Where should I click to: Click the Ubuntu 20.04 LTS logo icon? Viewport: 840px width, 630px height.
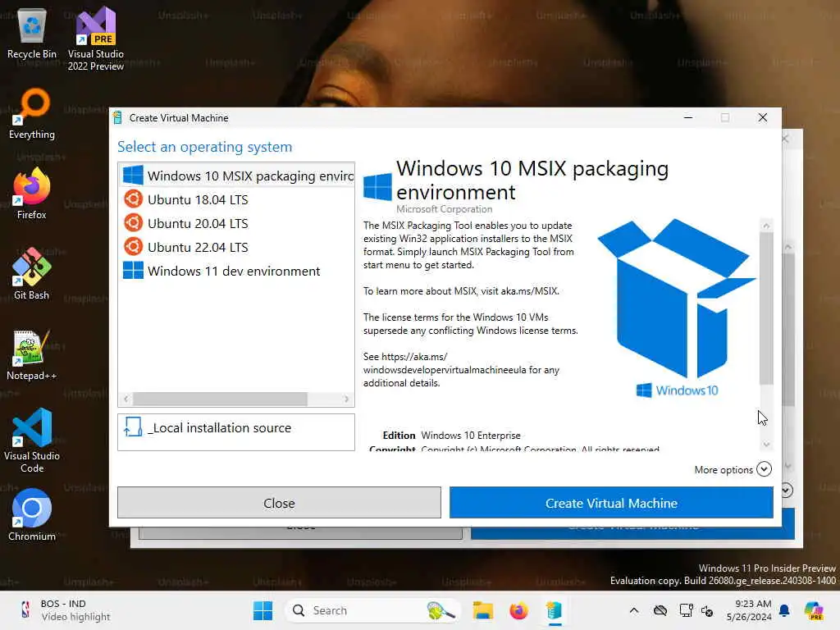[133, 223]
